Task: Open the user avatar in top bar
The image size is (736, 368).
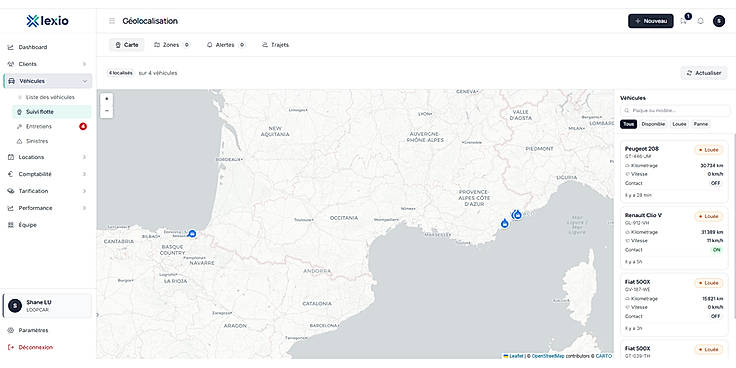Action: (719, 21)
